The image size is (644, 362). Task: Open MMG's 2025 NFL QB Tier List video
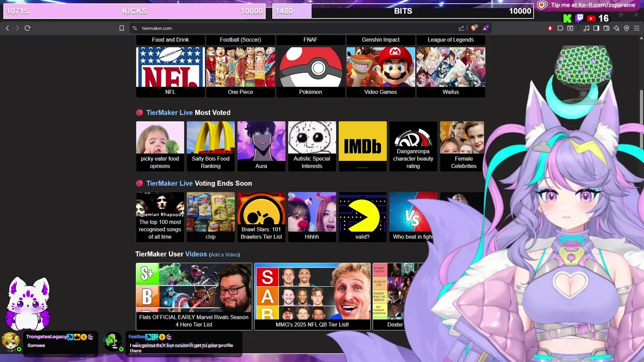(x=312, y=296)
